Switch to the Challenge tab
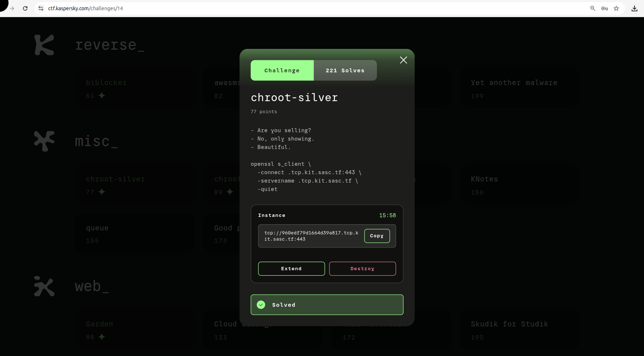This screenshot has height=356, width=644. (282, 70)
